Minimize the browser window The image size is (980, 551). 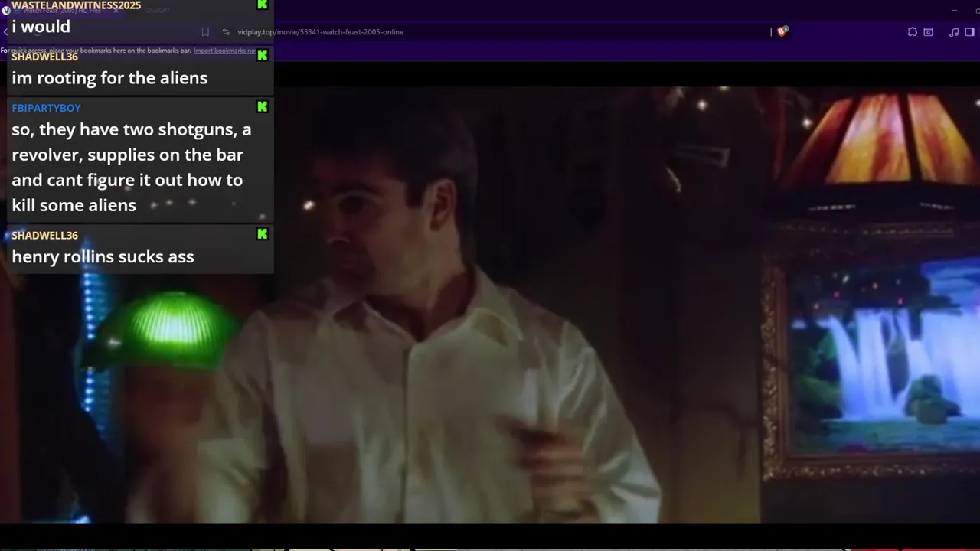click(x=954, y=11)
